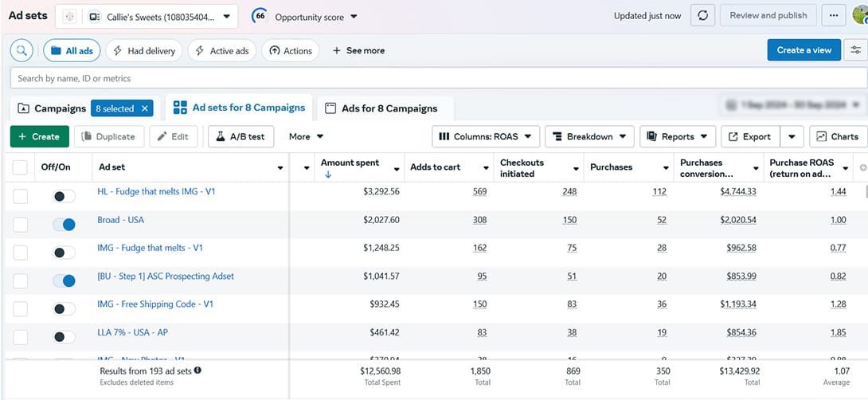
Task: Open the Breakdown dropdown
Action: coord(589,136)
